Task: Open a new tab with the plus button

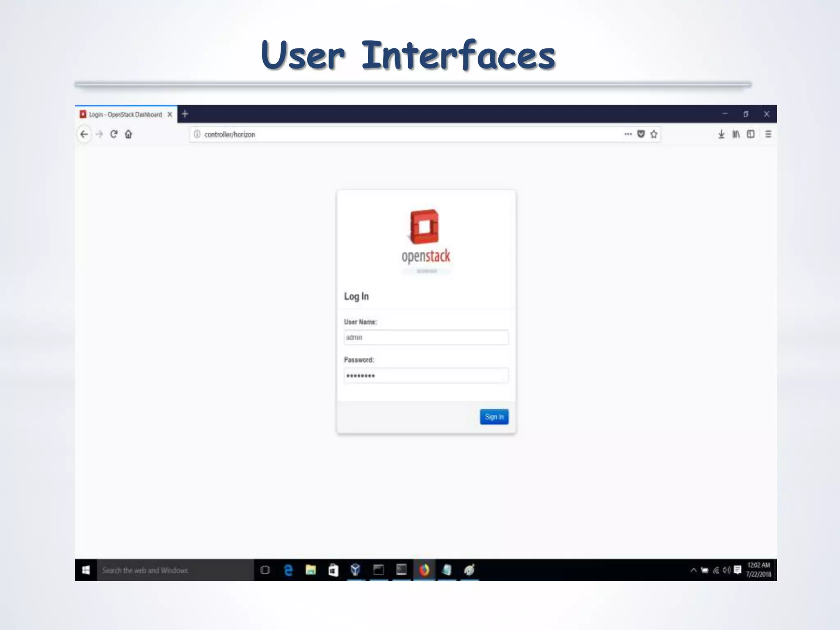Action: (185, 114)
